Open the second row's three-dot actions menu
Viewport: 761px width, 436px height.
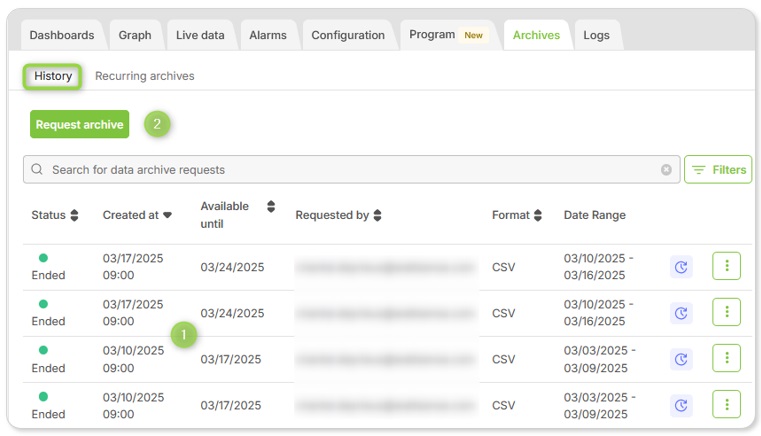coord(727,312)
